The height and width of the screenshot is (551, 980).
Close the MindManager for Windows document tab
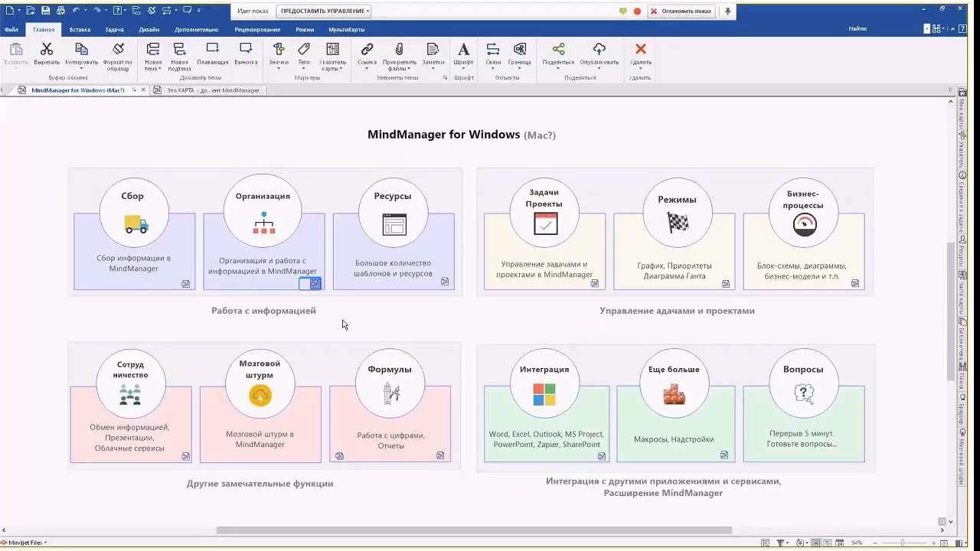142,90
